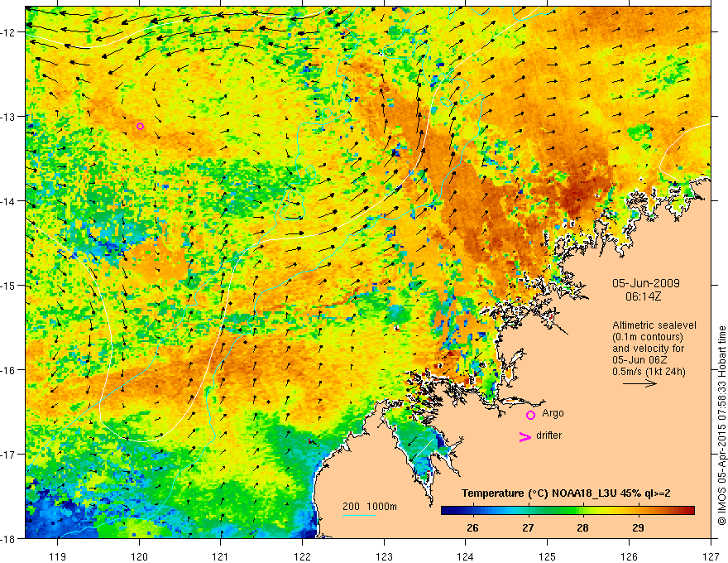Click the '200 1000m' depth contour label
Viewport: 728px width, 563px height.
coord(370,507)
